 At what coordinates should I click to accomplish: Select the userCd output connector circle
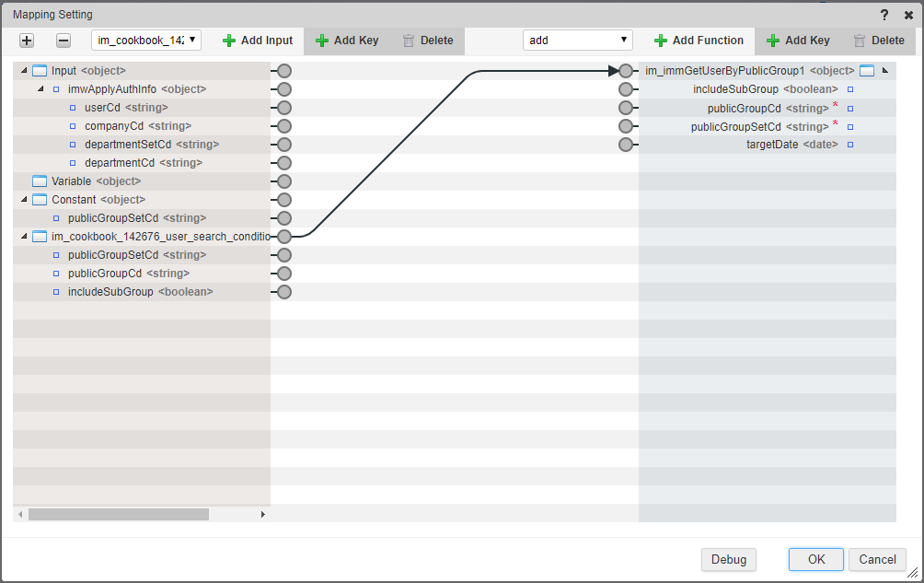click(284, 108)
